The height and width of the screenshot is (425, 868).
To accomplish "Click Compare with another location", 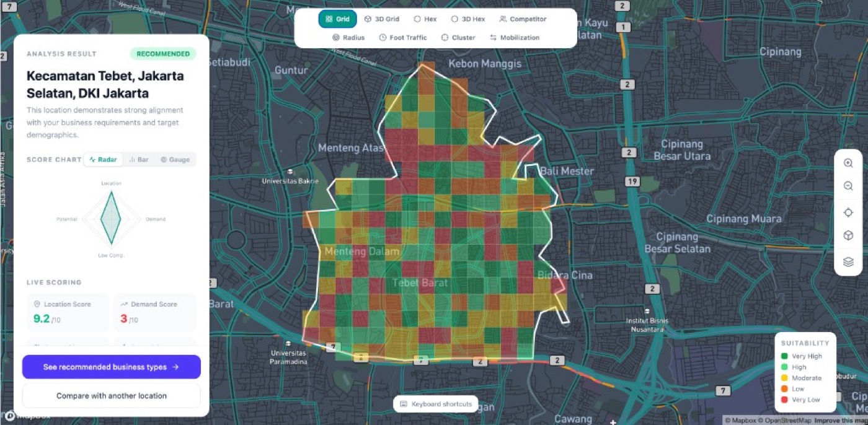I will click(112, 396).
